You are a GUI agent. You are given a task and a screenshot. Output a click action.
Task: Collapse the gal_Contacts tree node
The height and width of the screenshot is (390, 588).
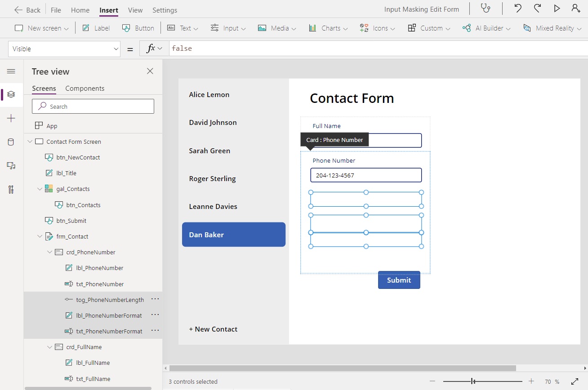coord(40,189)
